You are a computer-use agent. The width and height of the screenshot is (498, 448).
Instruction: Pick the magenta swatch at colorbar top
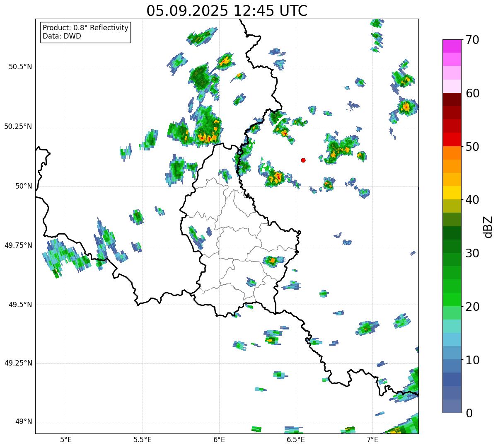[x=452, y=46]
